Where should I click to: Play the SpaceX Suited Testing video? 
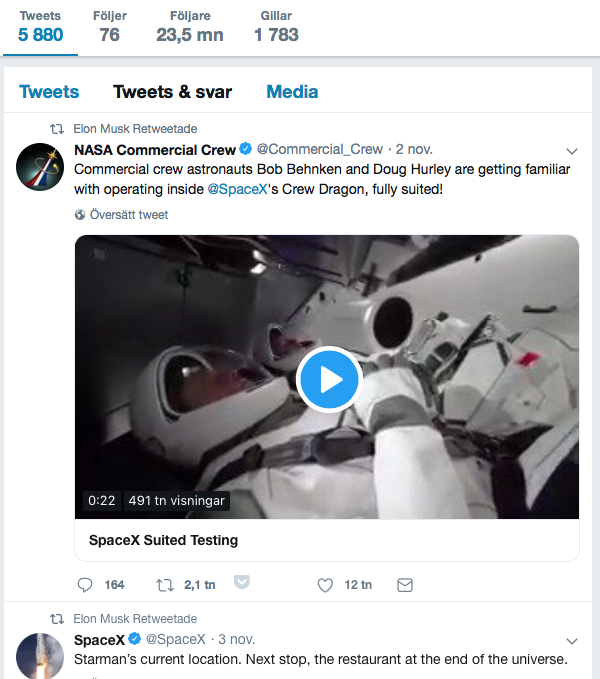329,380
